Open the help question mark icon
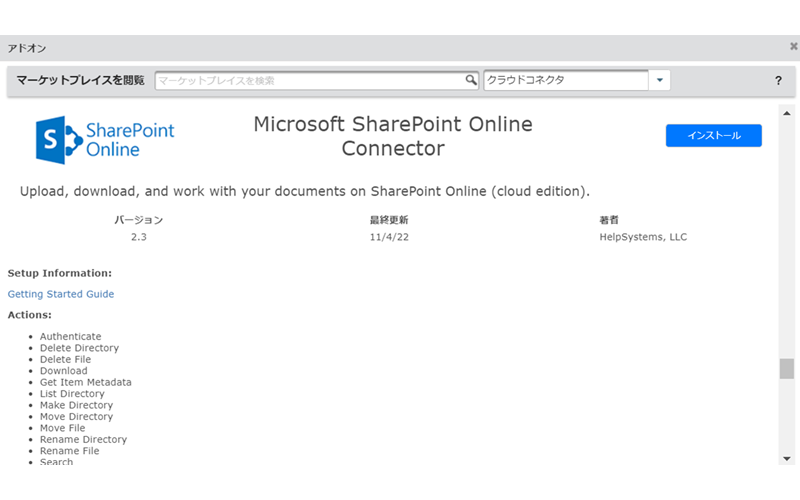 click(x=778, y=81)
